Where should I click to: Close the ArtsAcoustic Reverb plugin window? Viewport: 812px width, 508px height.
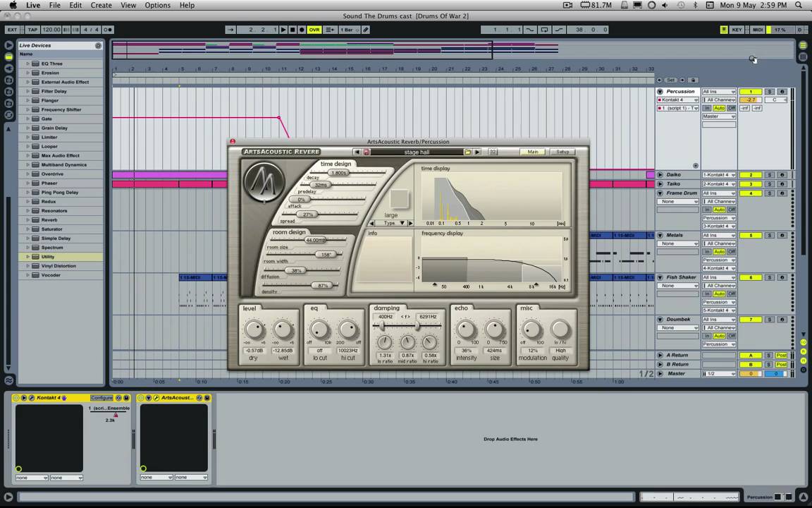pyautogui.click(x=233, y=142)
